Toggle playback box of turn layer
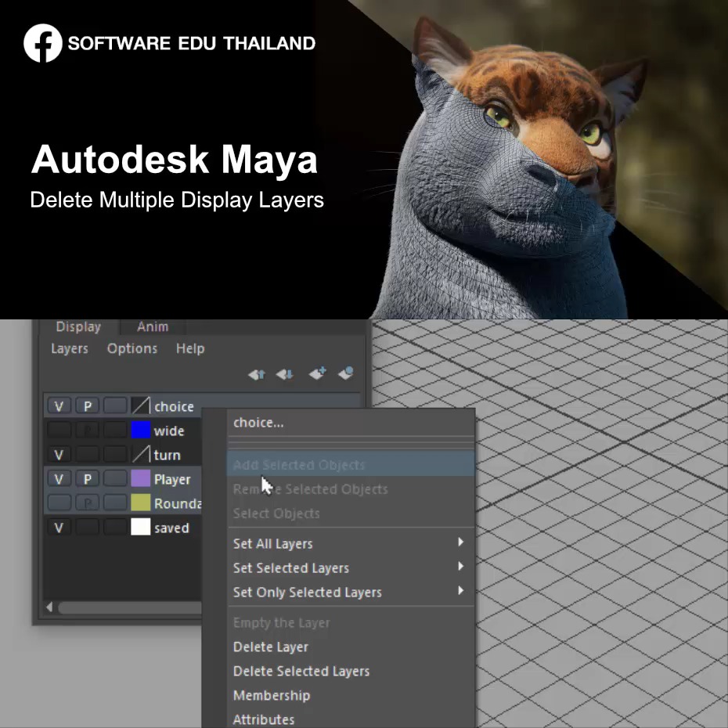This screenshot has width=728, height=728. pyautogui.click(x=88, y=455)
